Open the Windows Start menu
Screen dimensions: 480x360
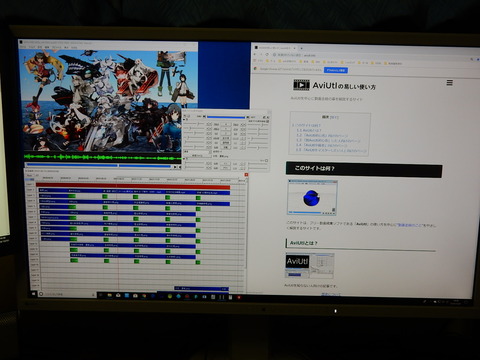click(34, 294)
